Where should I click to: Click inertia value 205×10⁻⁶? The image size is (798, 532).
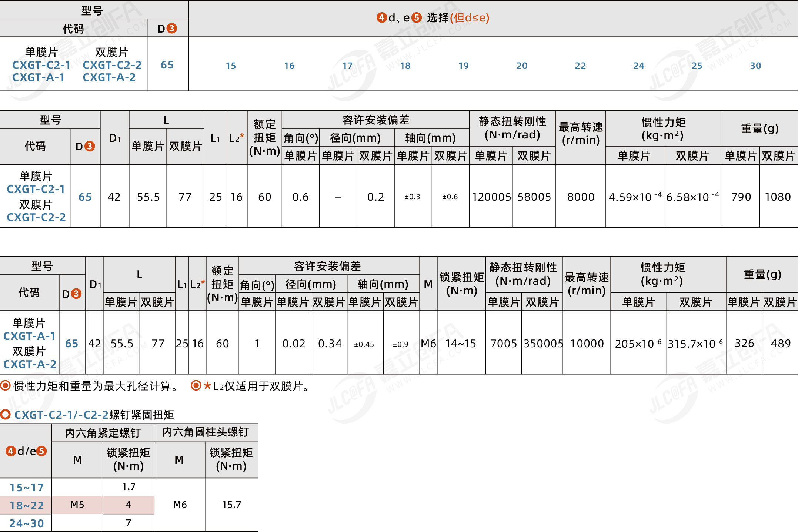[638, 344]
